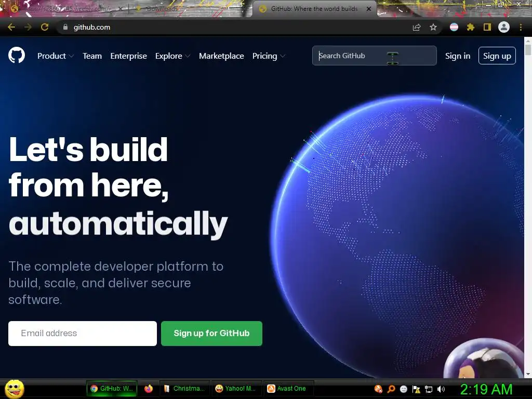Focus the Search GitHub field
The height and width of the screenshot is (399, 532).
coord(374,56)
